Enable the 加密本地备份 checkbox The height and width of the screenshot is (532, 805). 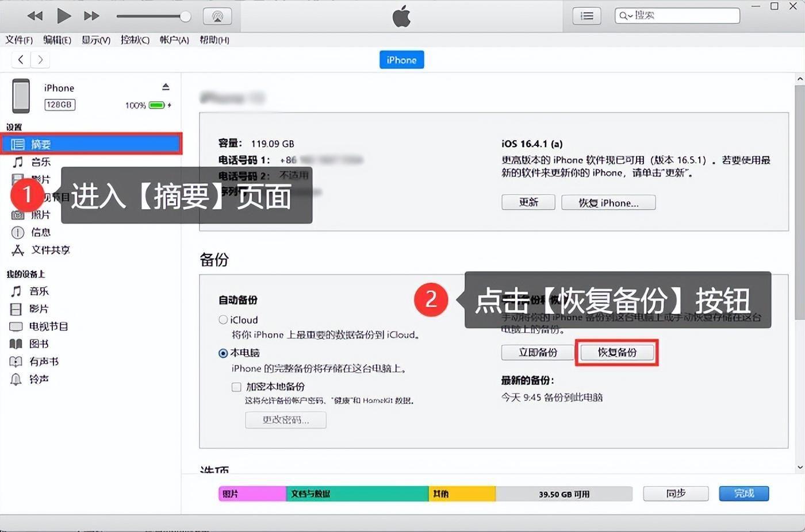coord(236,387)
